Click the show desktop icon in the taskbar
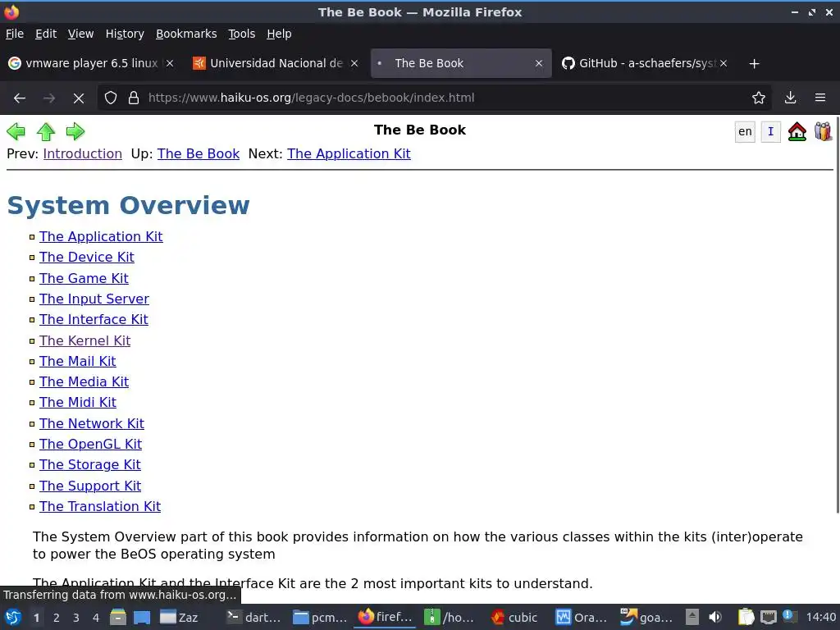Image resolution: width=840 pixels, height=630 pixels. click(x=142, y=618)
